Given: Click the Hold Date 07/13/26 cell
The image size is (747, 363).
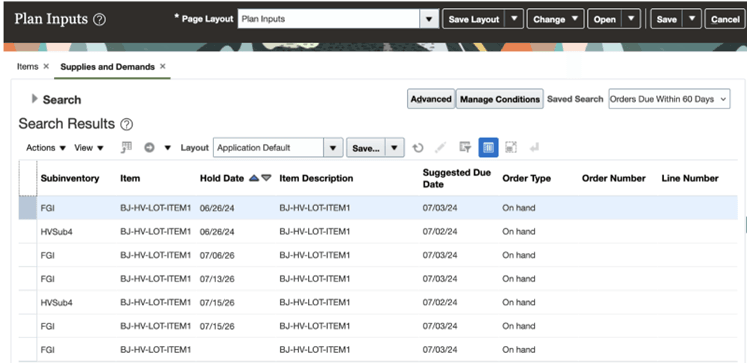Looking at the screenshot, I should tap(217, 279).
